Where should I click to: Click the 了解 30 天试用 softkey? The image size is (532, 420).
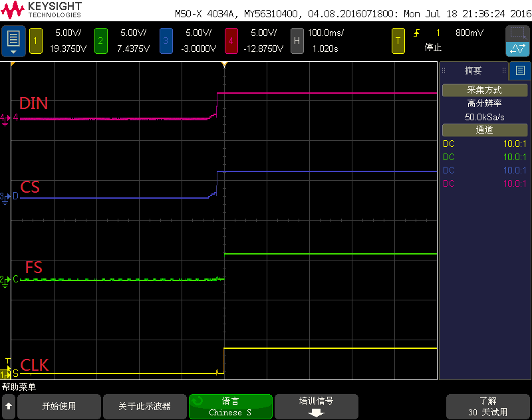point(488,407)
